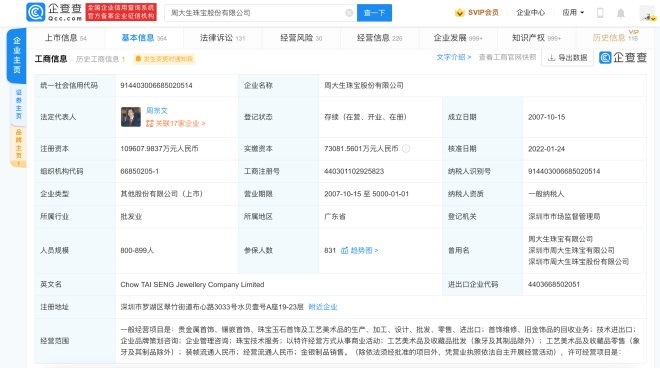Open the 趋势图 chart link
Viewport: 660px width, 368px height.
(x=359, y=251)
